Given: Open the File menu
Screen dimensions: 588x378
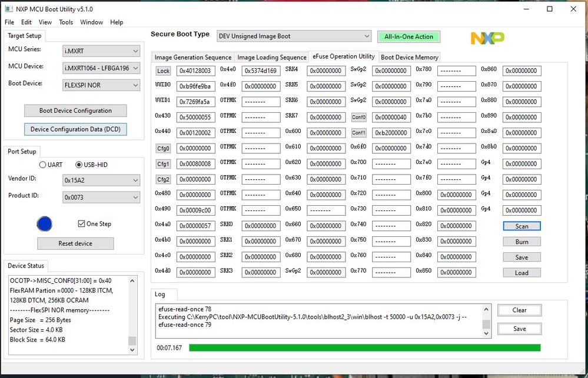Looking at the screenshot, I should point(9,22).
